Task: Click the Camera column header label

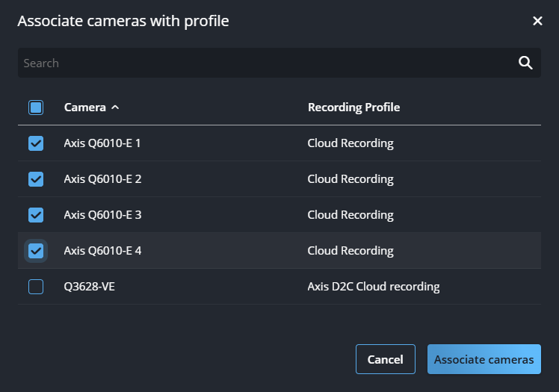Action: pos(84,108)
